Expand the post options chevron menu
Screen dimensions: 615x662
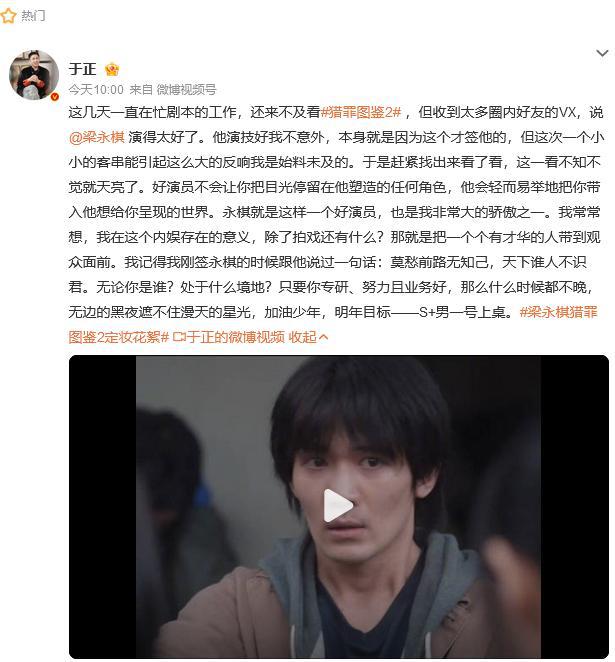[602, 53]
